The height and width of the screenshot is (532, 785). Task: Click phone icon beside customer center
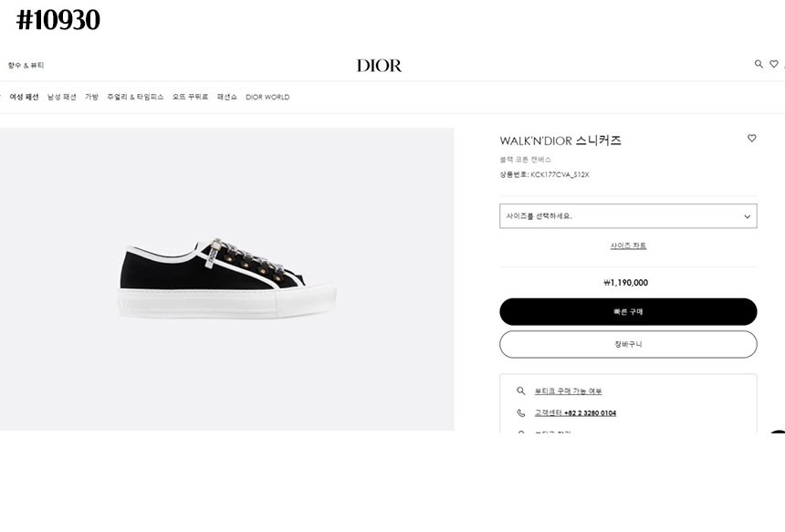(521, 412)
